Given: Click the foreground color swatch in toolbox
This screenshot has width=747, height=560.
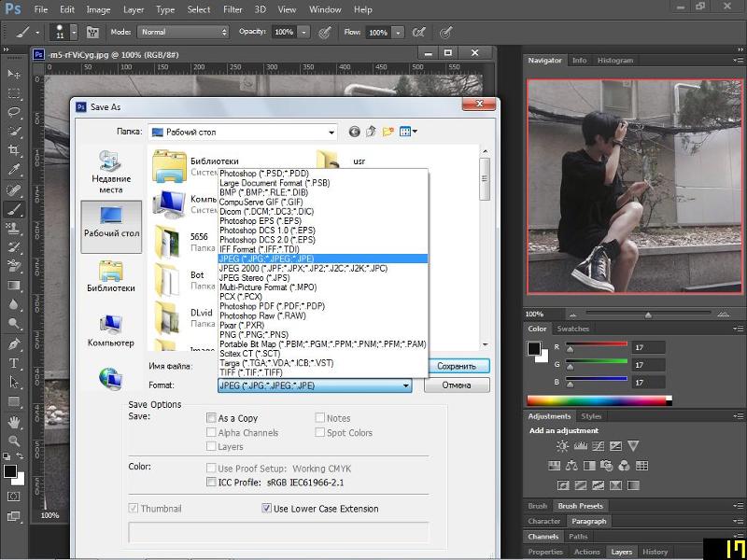Looking at the screenshot, I should click(10, 471).
